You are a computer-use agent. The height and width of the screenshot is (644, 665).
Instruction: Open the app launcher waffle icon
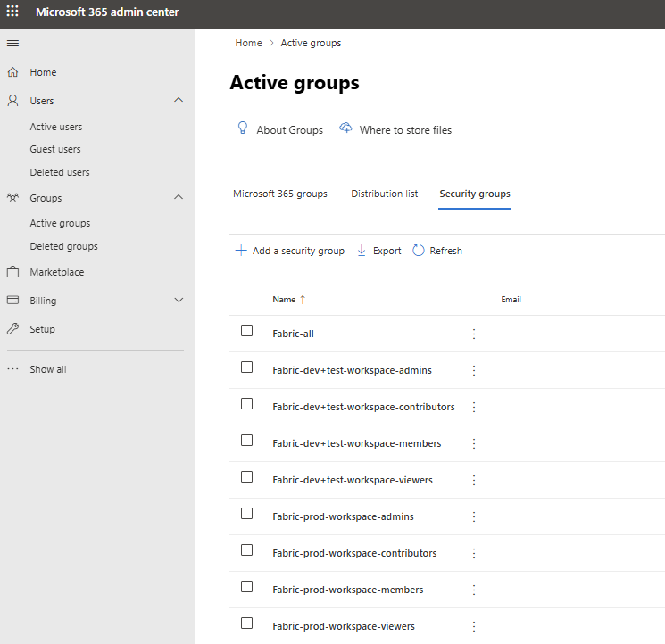coord(12,11)
